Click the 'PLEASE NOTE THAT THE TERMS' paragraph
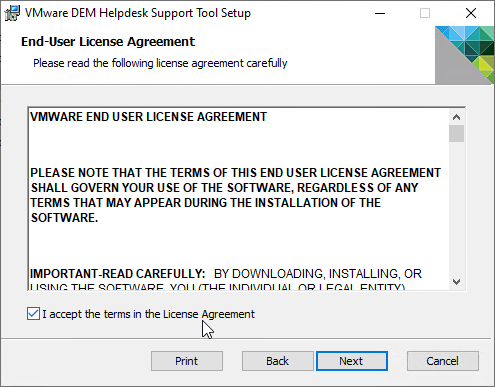The height and width of the screenshot is (387, 495). (235, 195)
